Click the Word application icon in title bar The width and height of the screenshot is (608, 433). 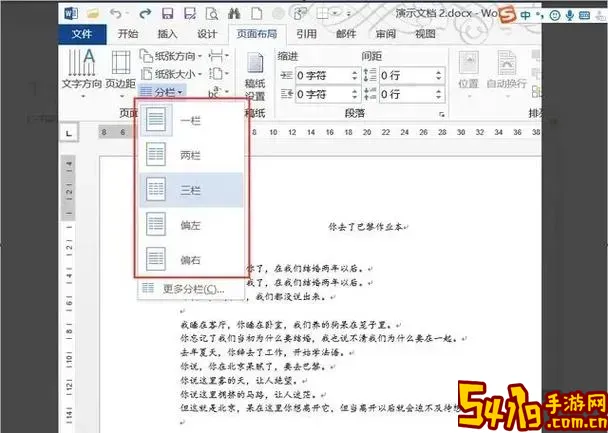(71, 14)
